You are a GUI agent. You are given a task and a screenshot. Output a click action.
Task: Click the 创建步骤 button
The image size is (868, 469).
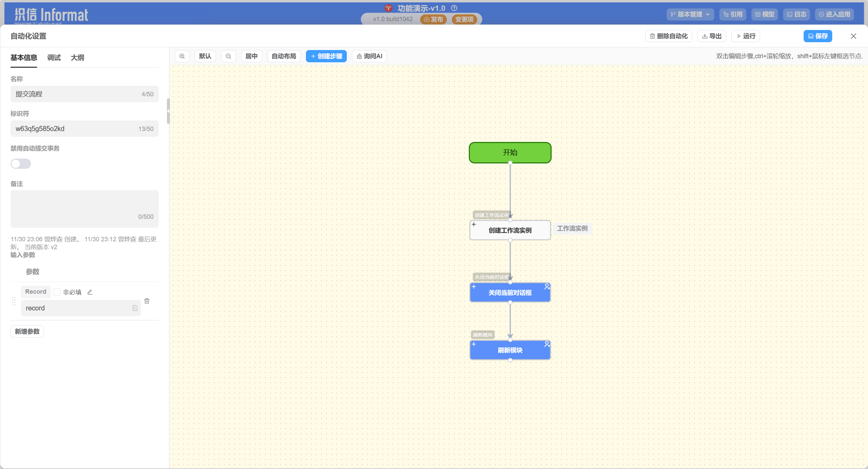326,56
